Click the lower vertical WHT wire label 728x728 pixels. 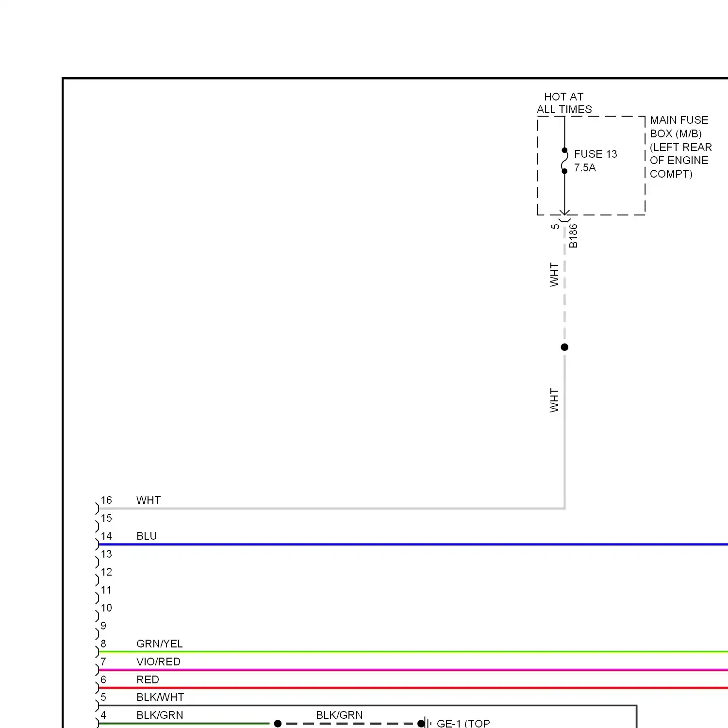(554, 400)
